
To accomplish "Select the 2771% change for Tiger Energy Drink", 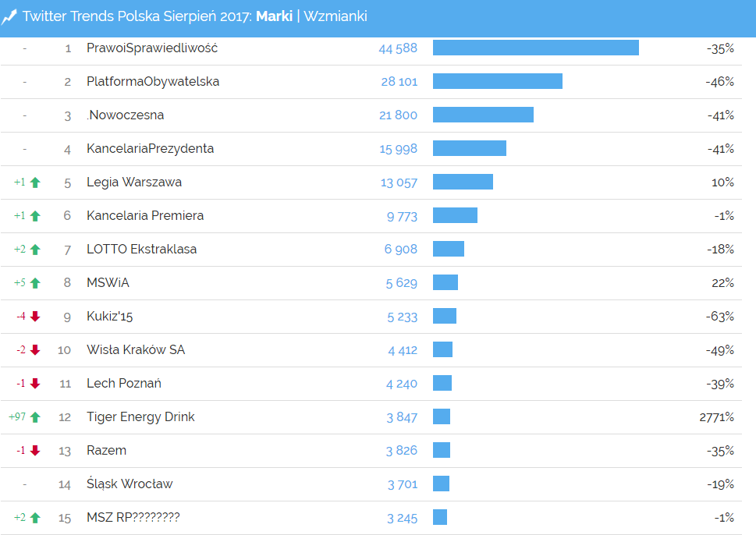I will pyautogui.click(x=716, y=417).
